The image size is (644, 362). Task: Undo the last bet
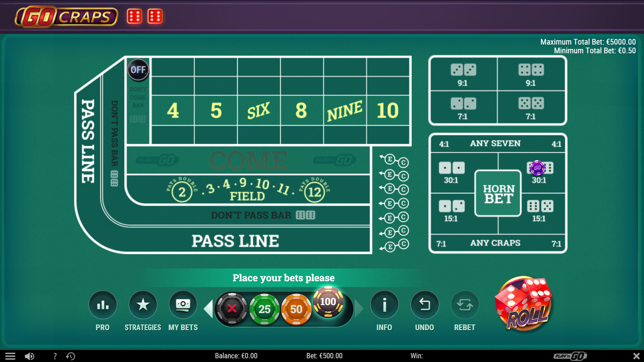[x=425, y=305]
